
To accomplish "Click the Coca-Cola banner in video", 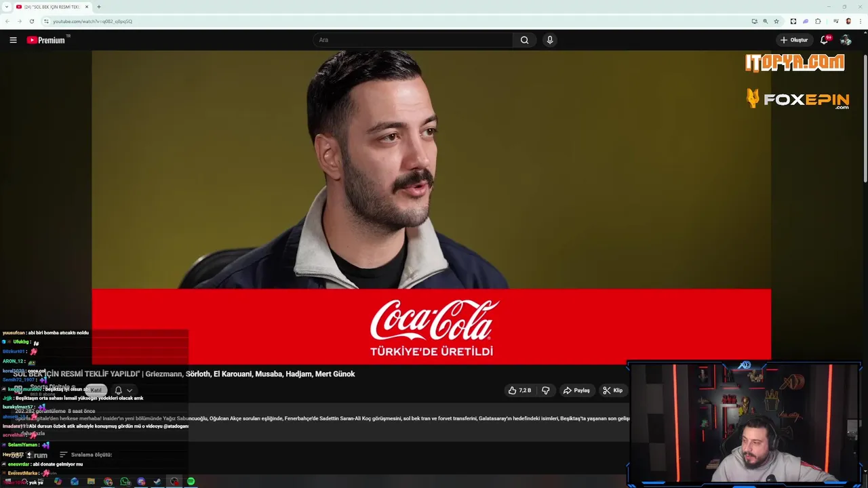I will pos(431,327).
